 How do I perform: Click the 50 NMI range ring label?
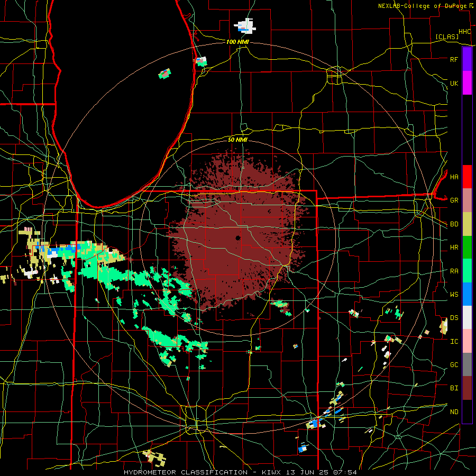tap(237, 140)
